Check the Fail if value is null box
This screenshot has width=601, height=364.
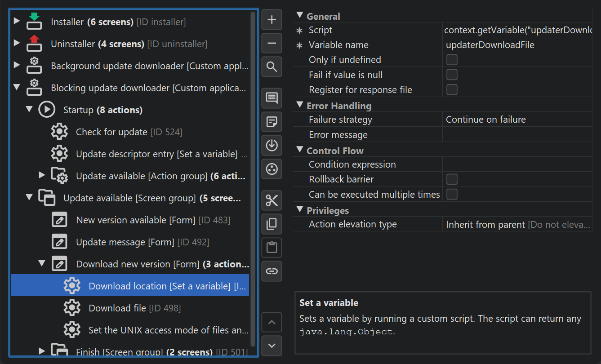[x=452, y=75]
